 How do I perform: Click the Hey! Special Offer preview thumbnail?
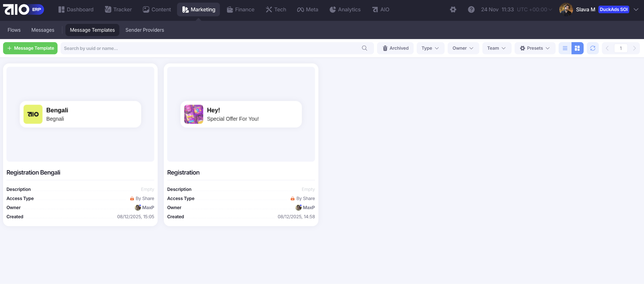point(194,114)
